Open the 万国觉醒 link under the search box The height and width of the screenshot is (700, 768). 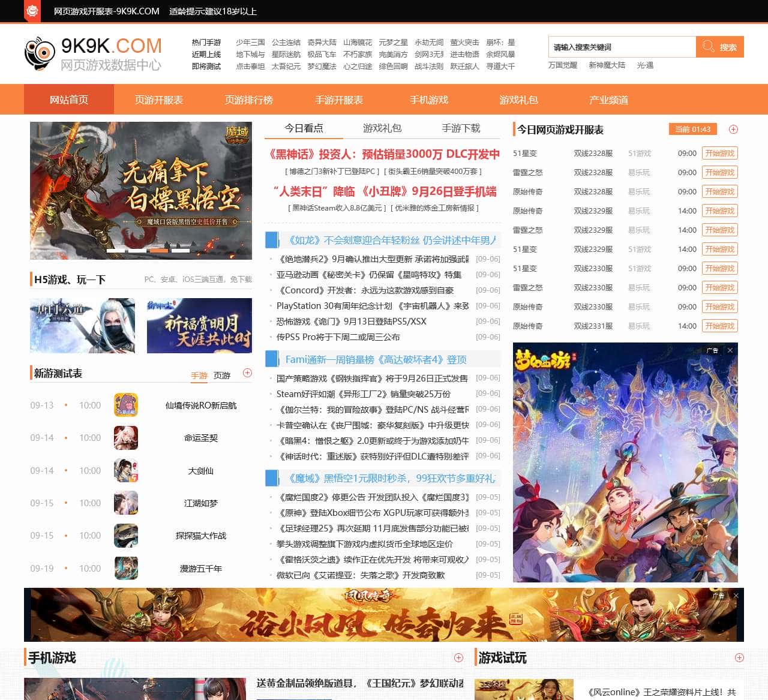(563, 65)
